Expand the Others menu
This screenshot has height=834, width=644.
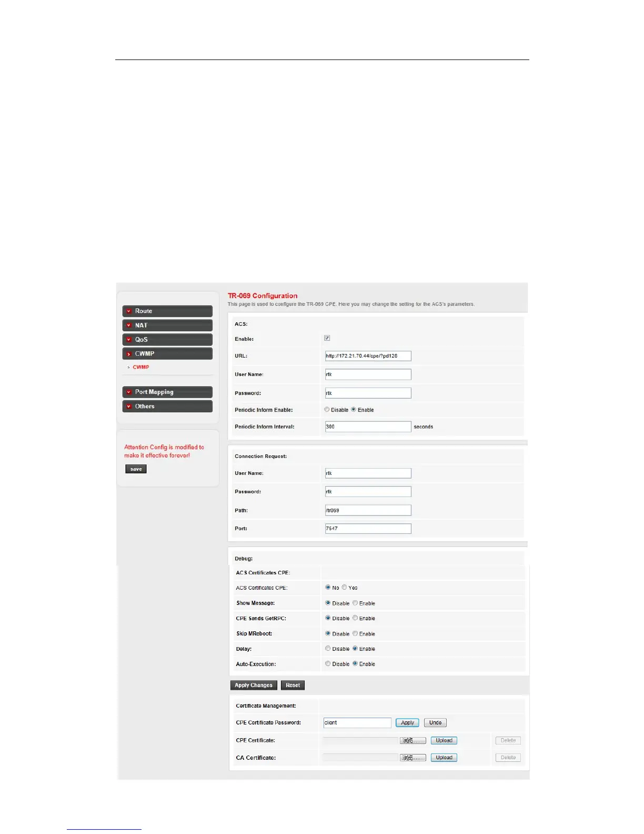click(x=167, y=406)
